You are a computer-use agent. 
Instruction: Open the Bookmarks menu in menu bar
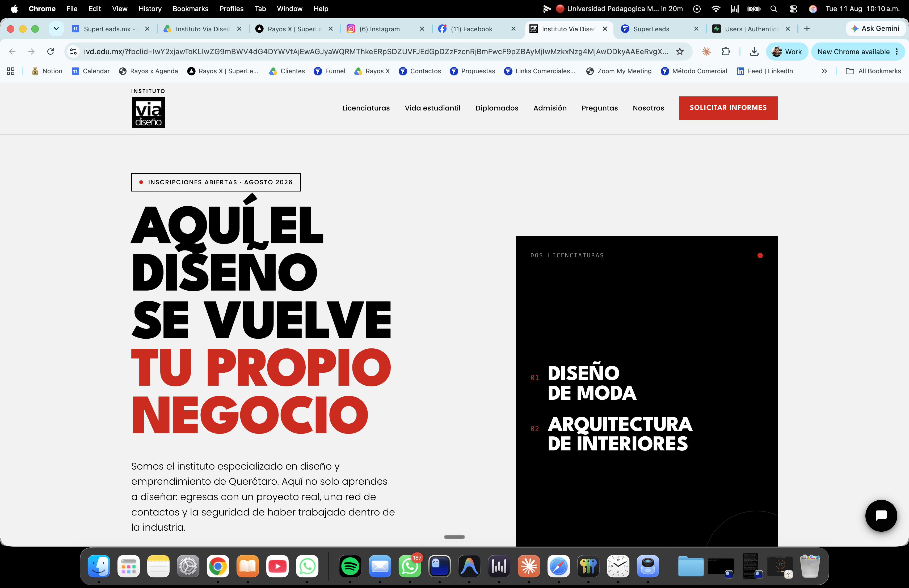point(190,8)
